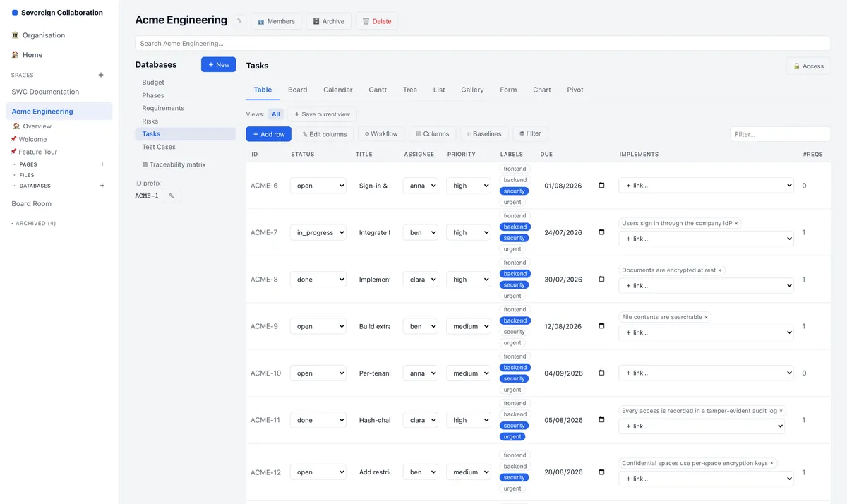Toggle the security label on ACME-10
This screenshot has width=847, height=504.
[x=515, y=378]
